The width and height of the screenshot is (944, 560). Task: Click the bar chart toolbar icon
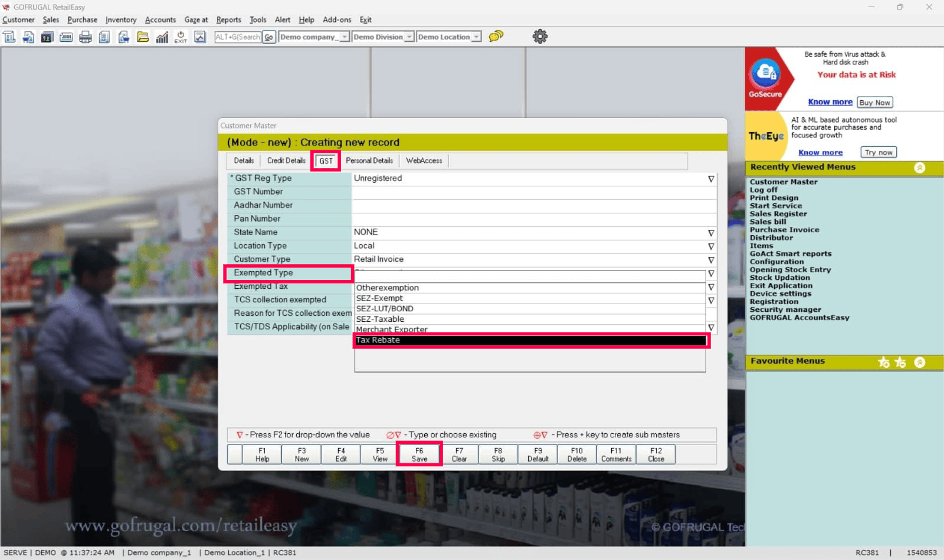[x=162, y=37]
